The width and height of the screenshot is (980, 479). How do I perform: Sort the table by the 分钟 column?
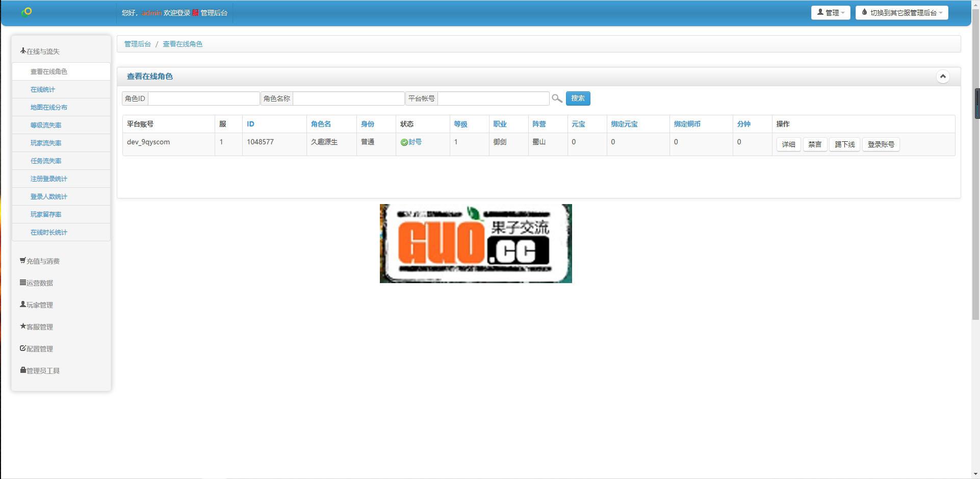pyautogui.click(x=743, y=124)
